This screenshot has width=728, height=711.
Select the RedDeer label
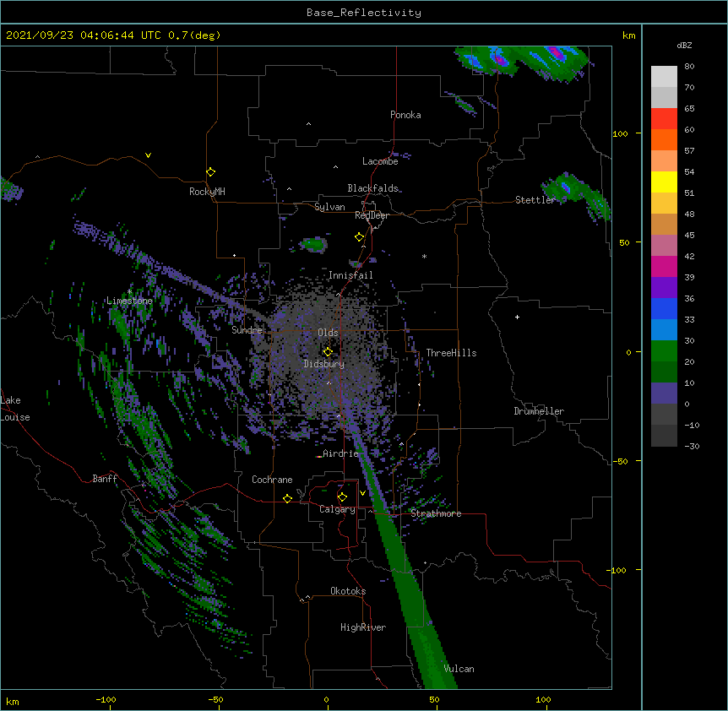[x=372, y=215]
